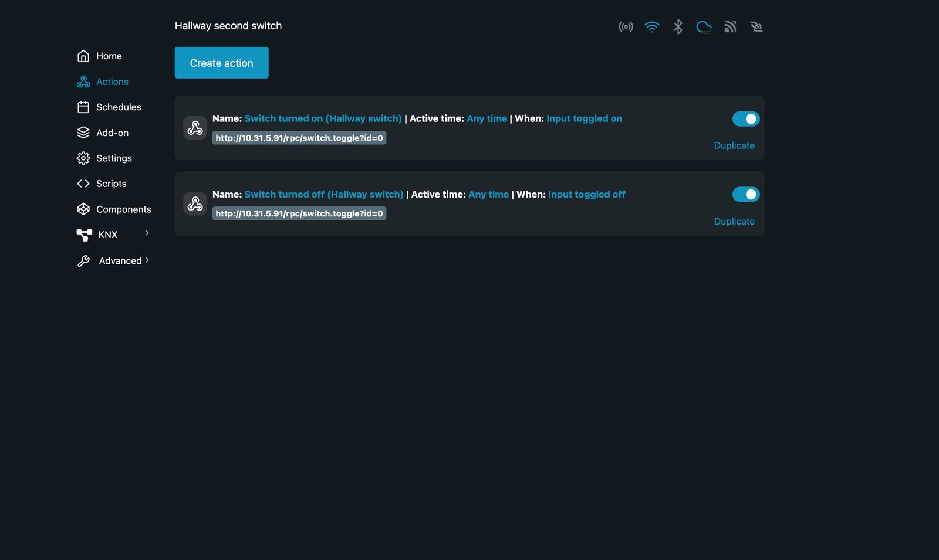Click the KNX network icon
This screenshot has height=560, width=939.
84,235
